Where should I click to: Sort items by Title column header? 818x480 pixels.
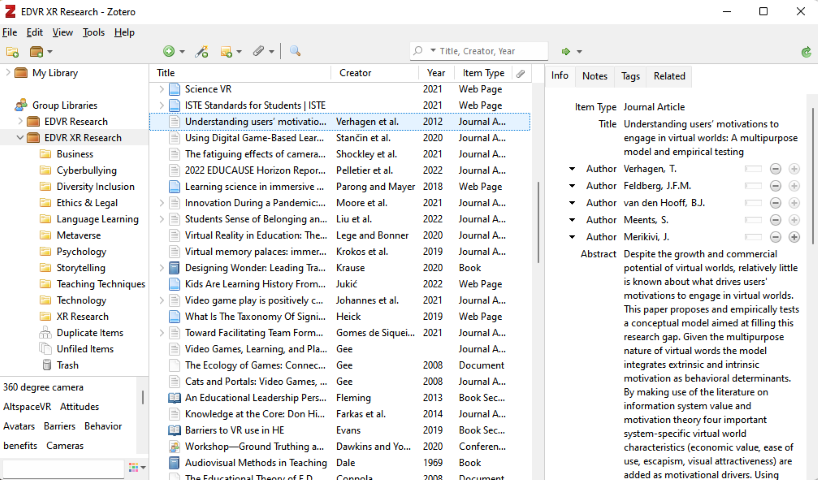pos(240,73)
